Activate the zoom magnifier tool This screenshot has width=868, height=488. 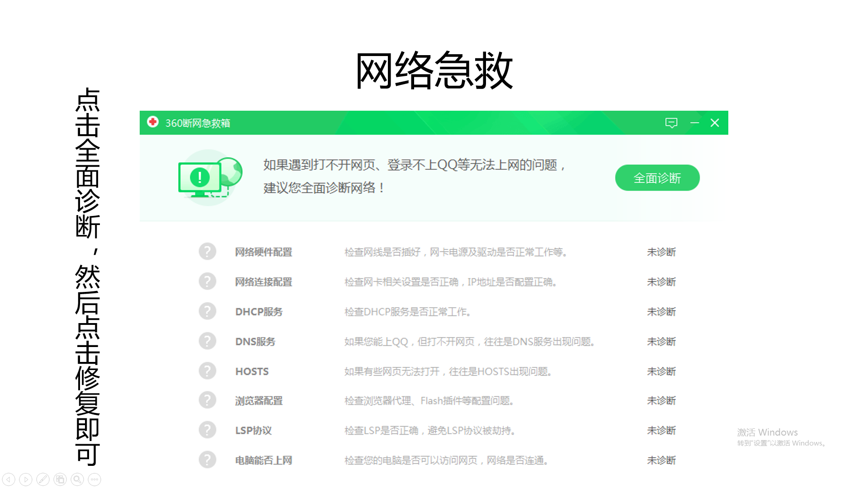click(x=77, y=479)
